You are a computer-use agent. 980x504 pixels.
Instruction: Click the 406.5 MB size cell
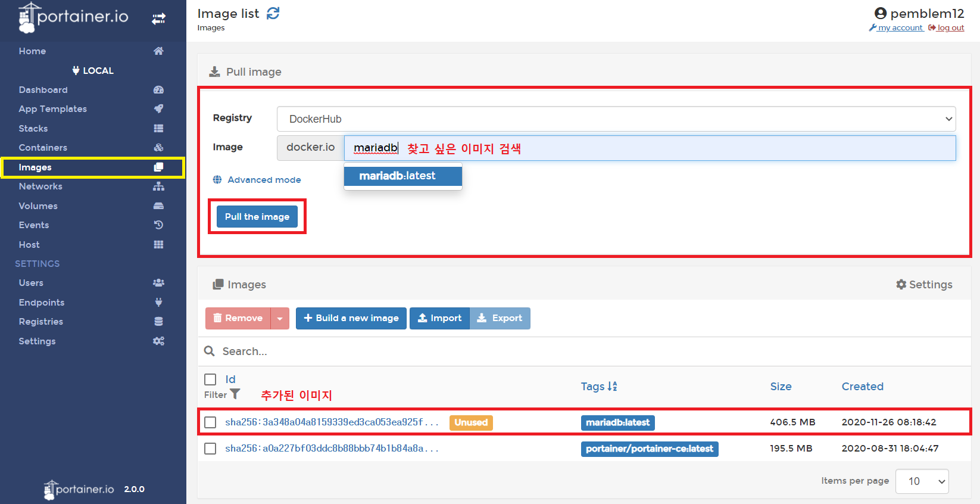(x=792, y=422)
